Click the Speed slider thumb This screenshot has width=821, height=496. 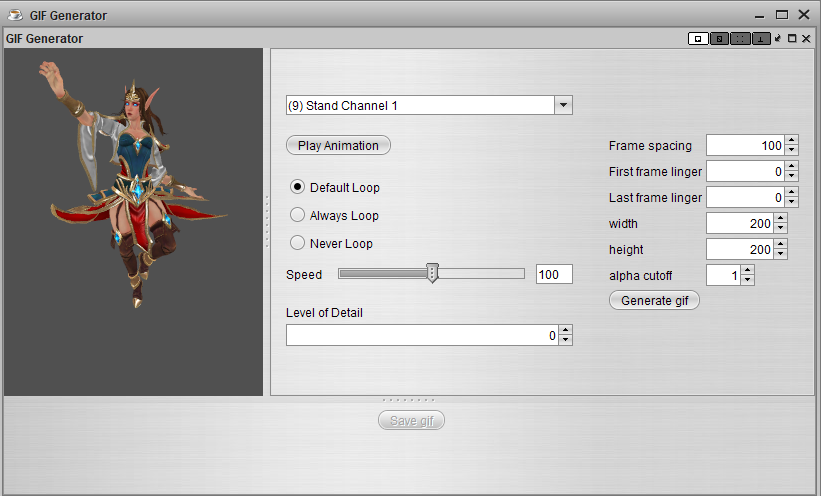(x=432, y=273)
